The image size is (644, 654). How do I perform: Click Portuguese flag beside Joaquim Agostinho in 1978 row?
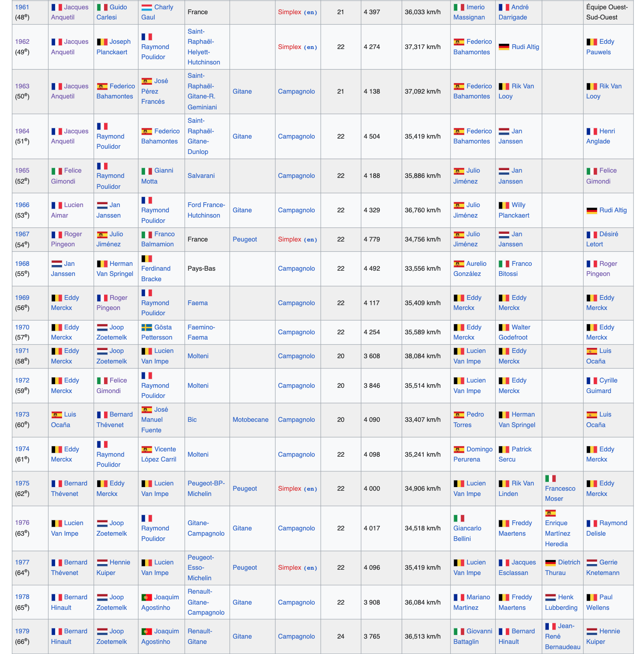pos(147,597)
